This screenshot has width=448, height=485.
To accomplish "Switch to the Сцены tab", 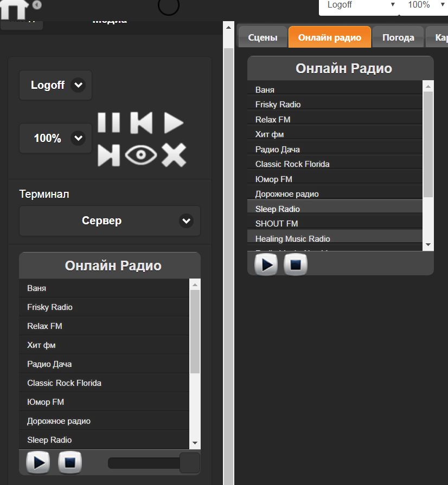I will tap(263, 37).
